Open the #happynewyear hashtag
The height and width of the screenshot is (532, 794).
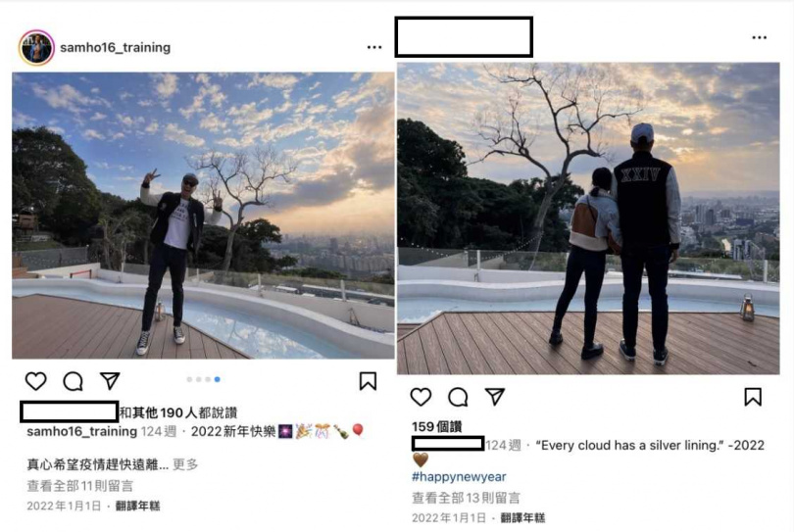459,477
